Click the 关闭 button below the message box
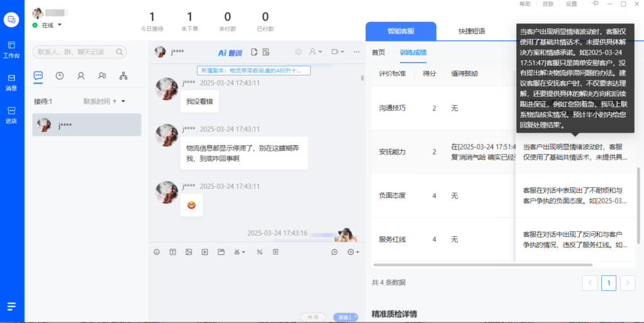 pos(313,317)
